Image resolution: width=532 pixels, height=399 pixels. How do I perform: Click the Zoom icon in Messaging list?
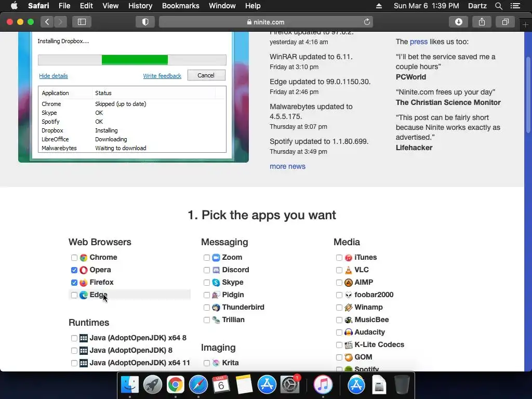[216, 258]
